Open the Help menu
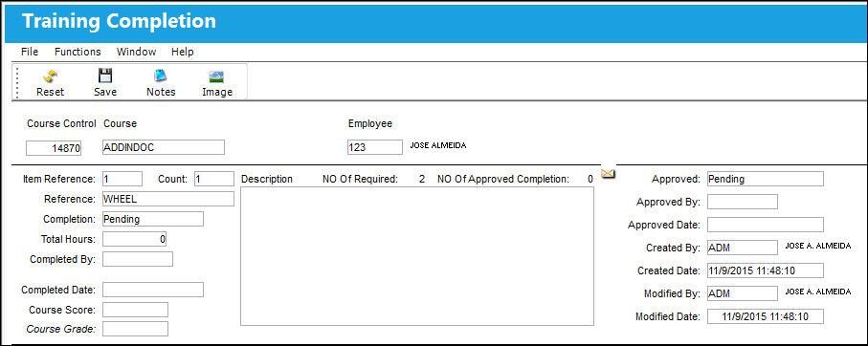 coord(182,52)
